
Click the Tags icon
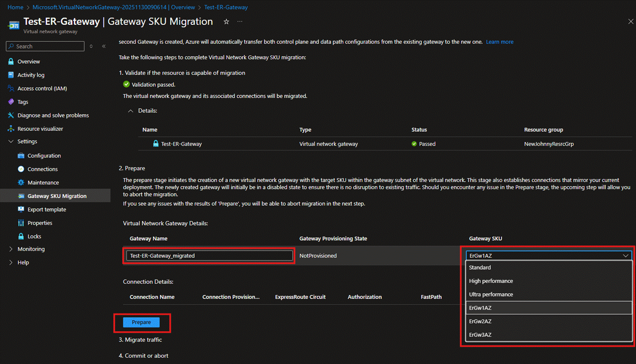click(11, 102)
